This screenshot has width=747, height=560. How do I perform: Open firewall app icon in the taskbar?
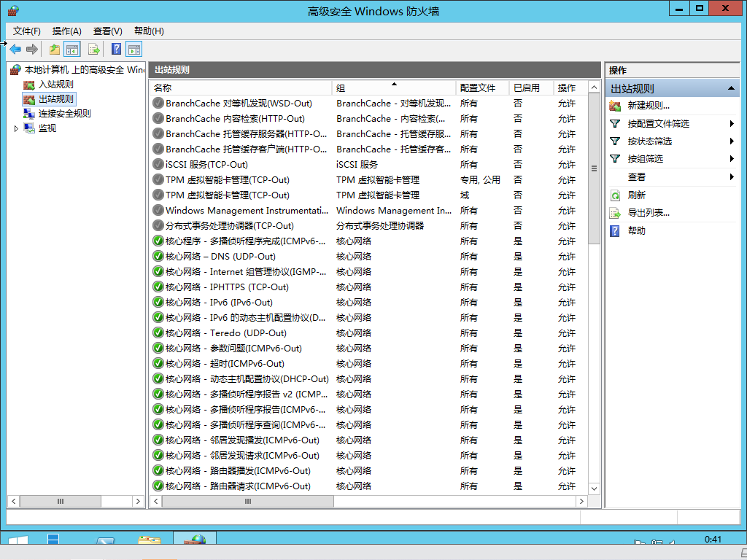194,539
